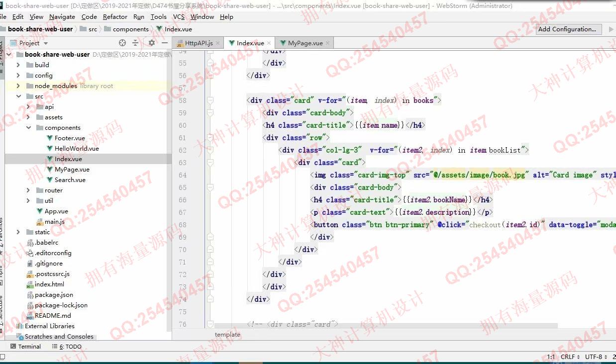Screen dimensions: 616x364
Task: Close the HttpAPI.js editor tab
Action: click(x=218, y=43)
